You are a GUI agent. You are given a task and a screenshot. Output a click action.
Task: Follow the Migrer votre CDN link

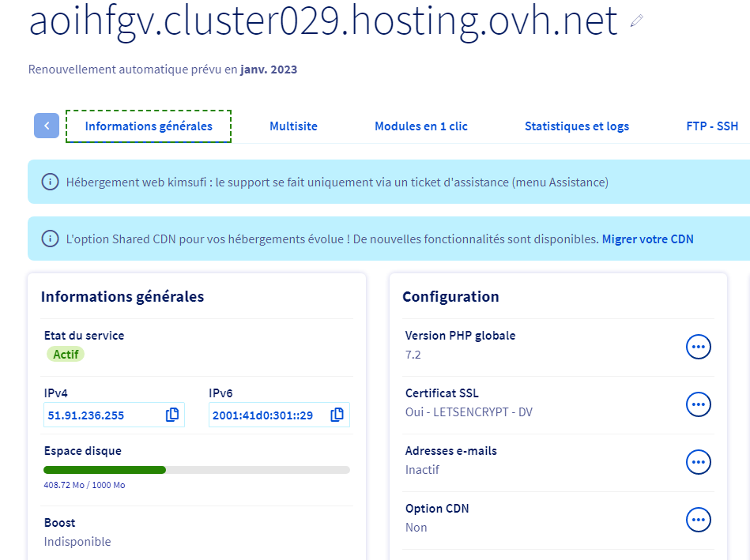pos(647,239)
